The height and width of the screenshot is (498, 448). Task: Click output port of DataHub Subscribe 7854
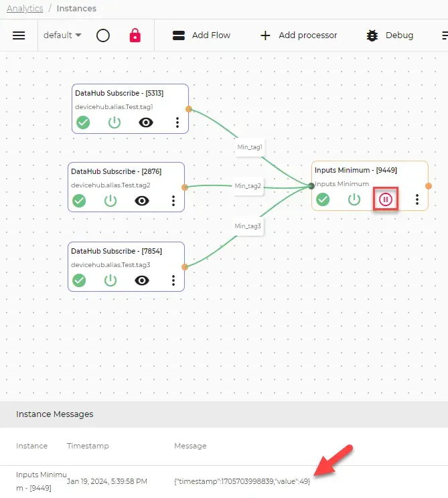coord(185,267)
